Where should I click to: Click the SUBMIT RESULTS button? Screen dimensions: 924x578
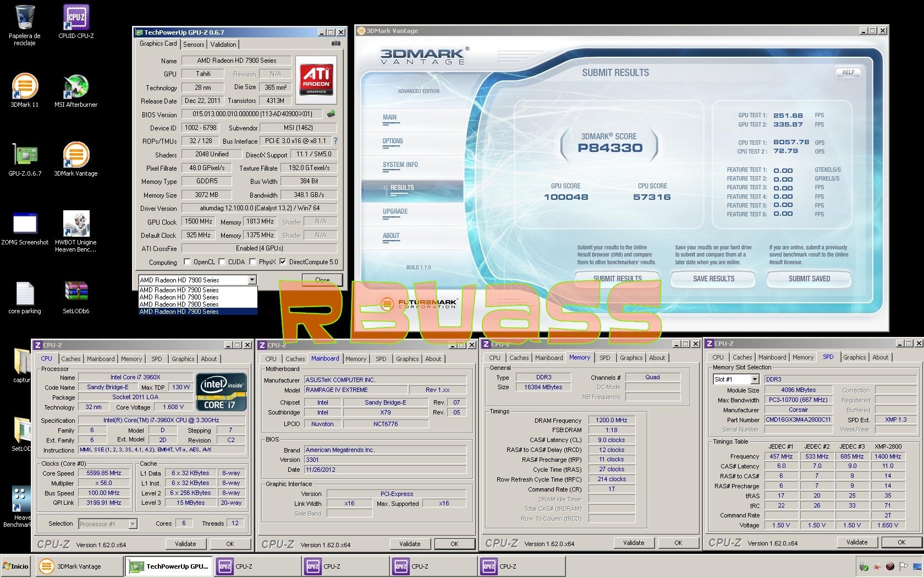point(617,279)
